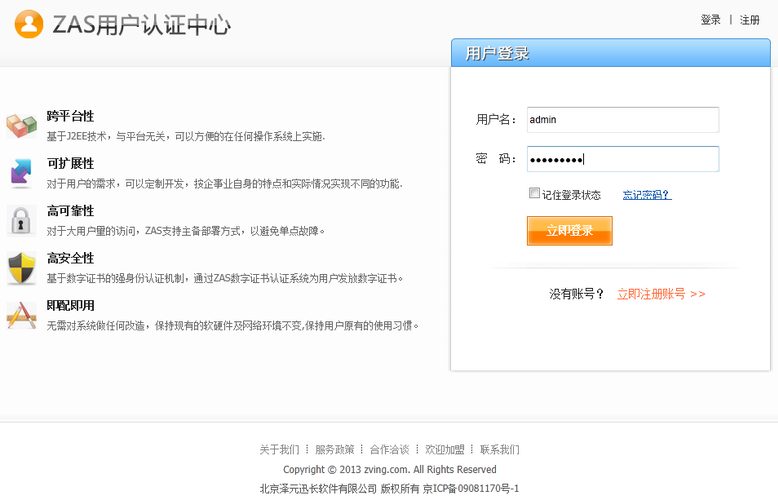Open the 服务政策 footer link
The image size is (778, 500).
coord(334,449)
